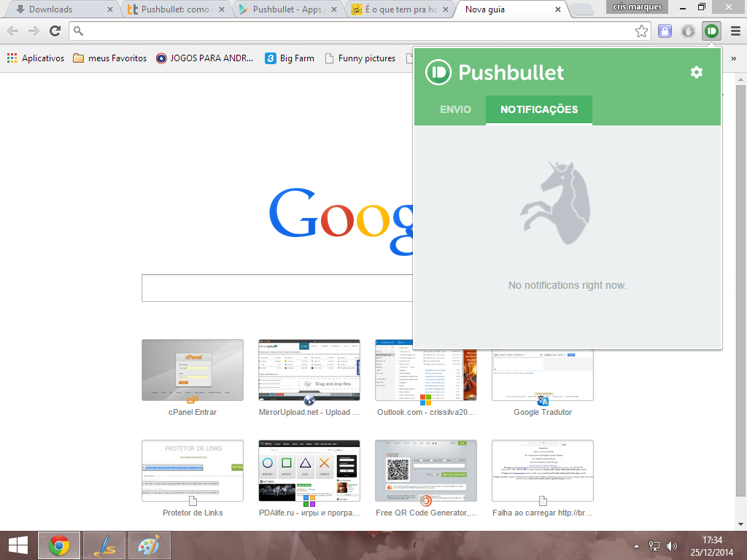Open the meus Favoritos bookmark folder
747x560 pixels.
click(x=110, y=58)
